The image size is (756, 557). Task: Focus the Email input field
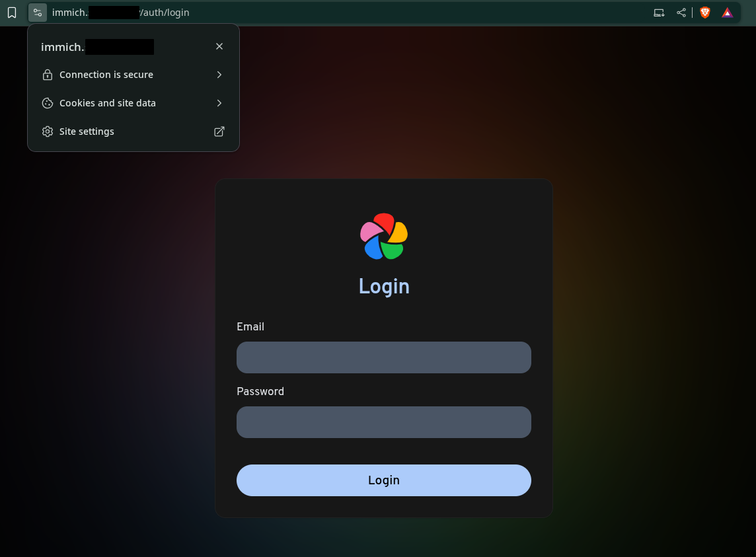(384, 357)
